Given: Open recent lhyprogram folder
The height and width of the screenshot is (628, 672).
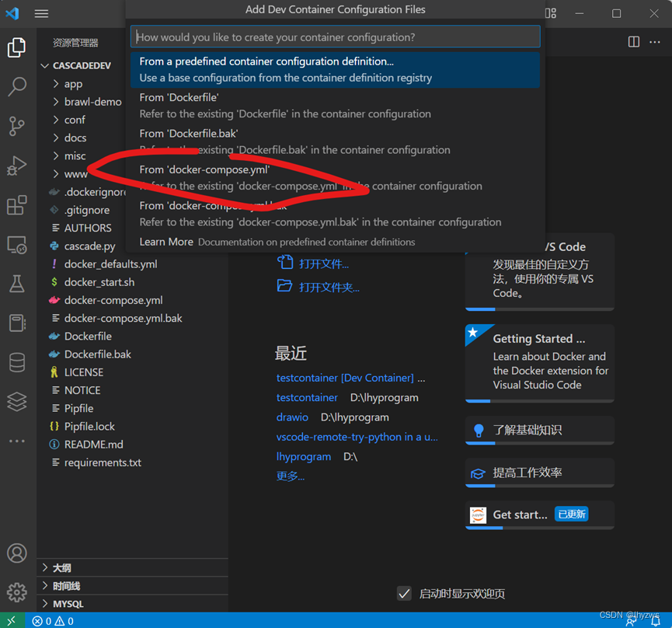Looking at the screenshot, I should tap(304, 456).
